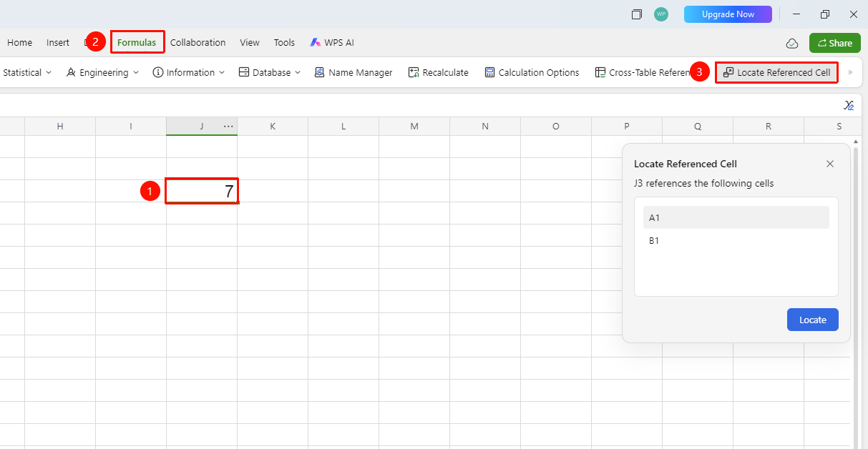The height and width of the screenshot is (449, 868).
Task: Click the cloud sync status icon
Action: coord(792,43)
